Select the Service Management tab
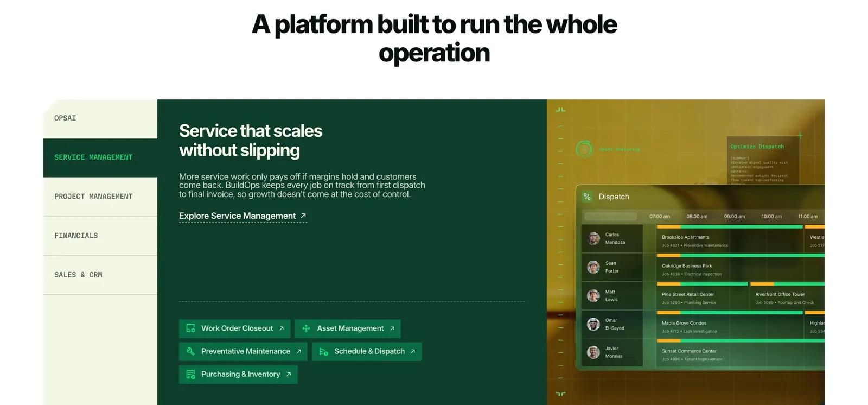Screen dimensions: 868x405 pos(100,157)
